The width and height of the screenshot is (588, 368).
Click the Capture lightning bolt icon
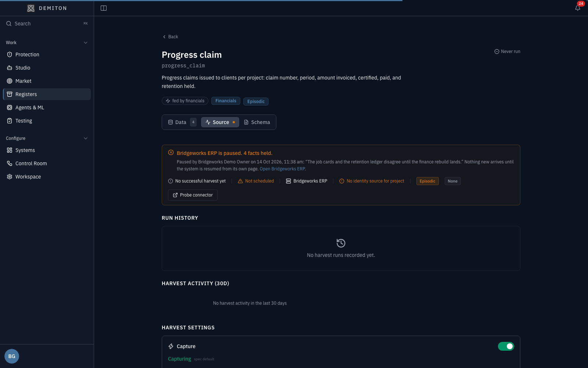pos(171,346)
